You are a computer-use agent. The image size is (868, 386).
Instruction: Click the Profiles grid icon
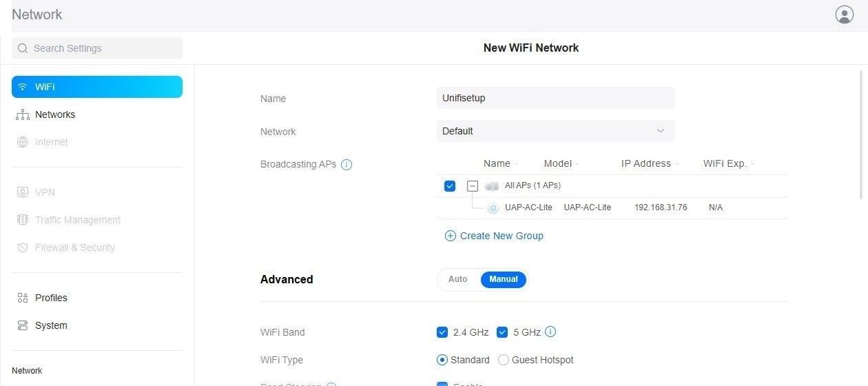point(23,298)
